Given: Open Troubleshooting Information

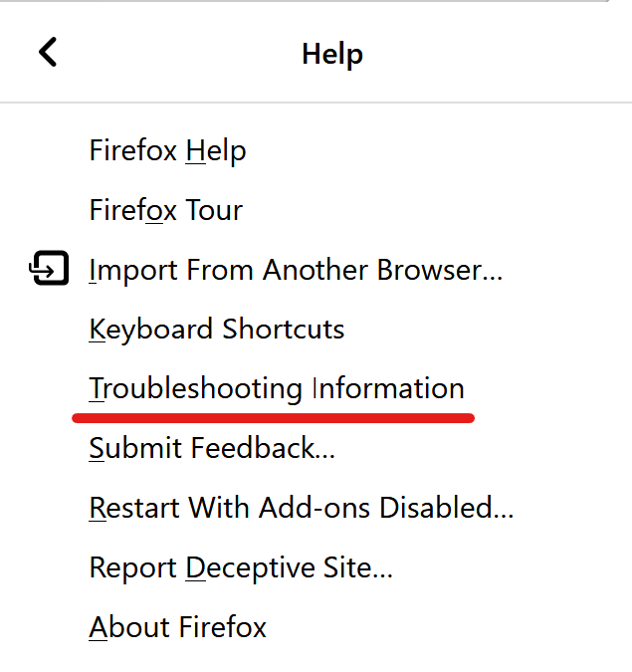Looking at the screenshot, I should point(276,388).
